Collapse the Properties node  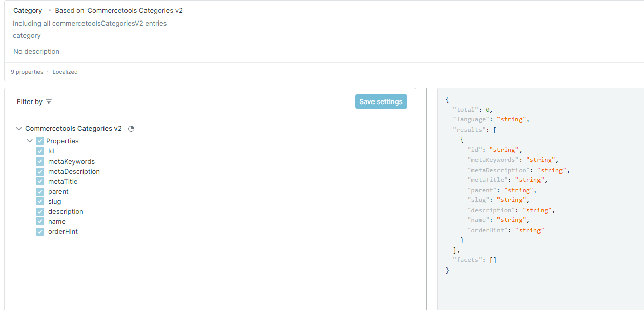[x=30, y=141]
